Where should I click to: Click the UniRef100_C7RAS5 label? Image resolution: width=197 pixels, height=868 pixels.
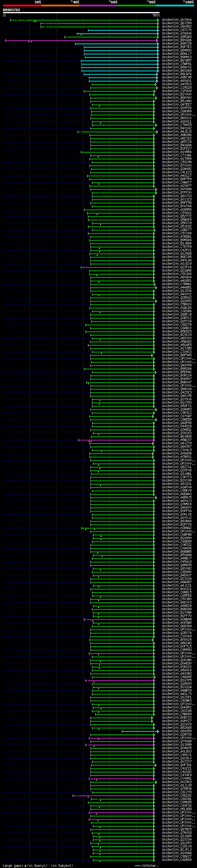pyautogui.click(x=176, y=125)
